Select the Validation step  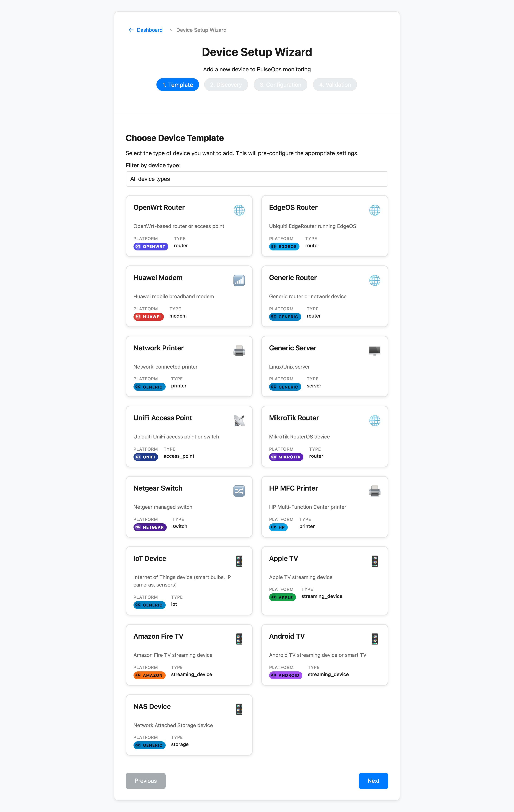pyautogui.click(x=335, y=85)
